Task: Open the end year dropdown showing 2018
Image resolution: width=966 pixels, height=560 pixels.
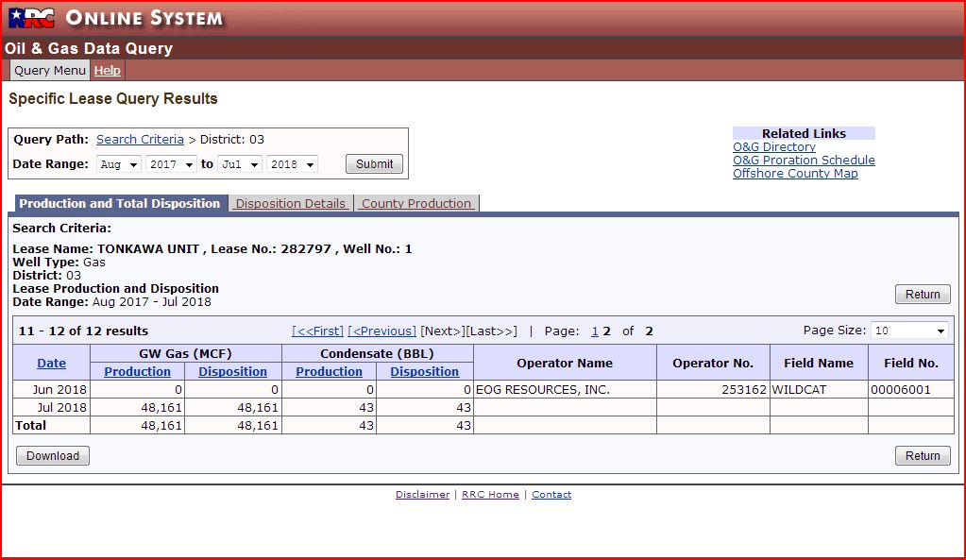Action: click(292, 164)
